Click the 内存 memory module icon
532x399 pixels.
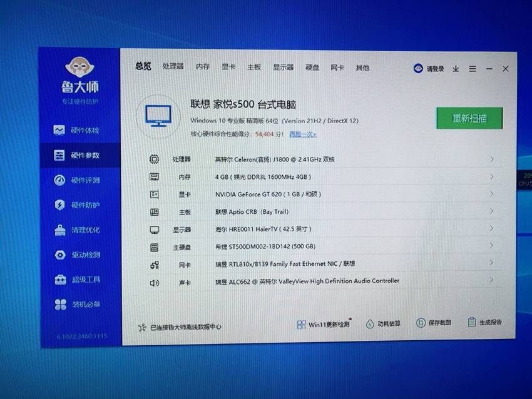[155, 176]
